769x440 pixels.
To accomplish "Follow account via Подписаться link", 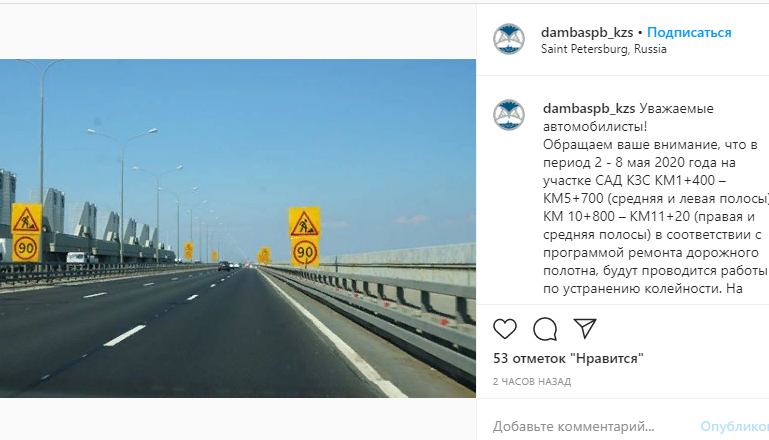I will coord(689,32).
